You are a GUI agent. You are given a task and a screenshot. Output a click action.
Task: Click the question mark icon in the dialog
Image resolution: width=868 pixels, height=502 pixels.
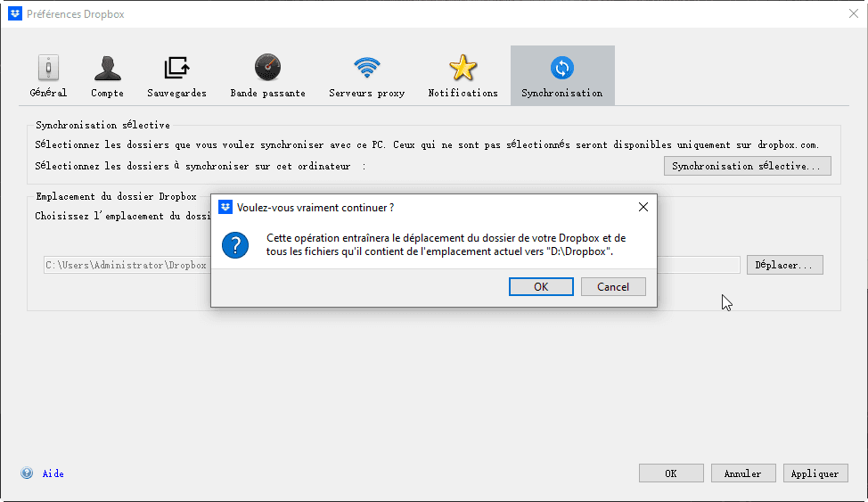coord(235,245)
